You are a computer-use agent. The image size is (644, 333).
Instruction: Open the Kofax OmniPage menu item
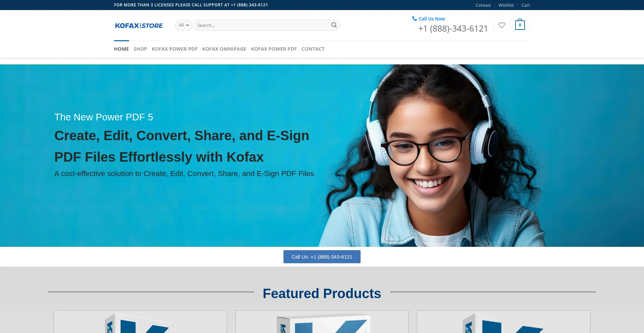[224, 49]
